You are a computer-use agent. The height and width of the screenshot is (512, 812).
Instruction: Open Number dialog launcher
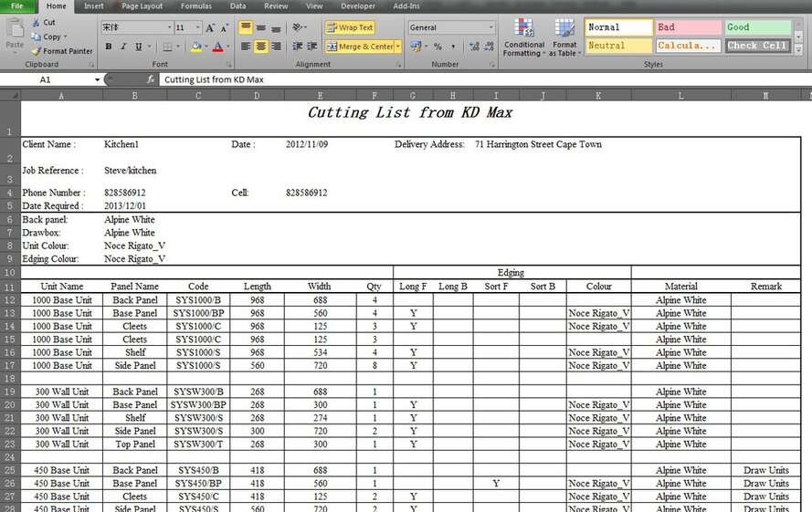click(x=492, y=65)
